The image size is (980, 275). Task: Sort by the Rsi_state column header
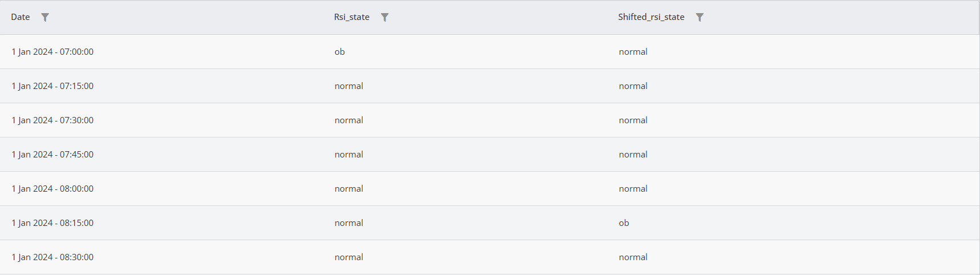pyautogui.click(x=352, y=17)
